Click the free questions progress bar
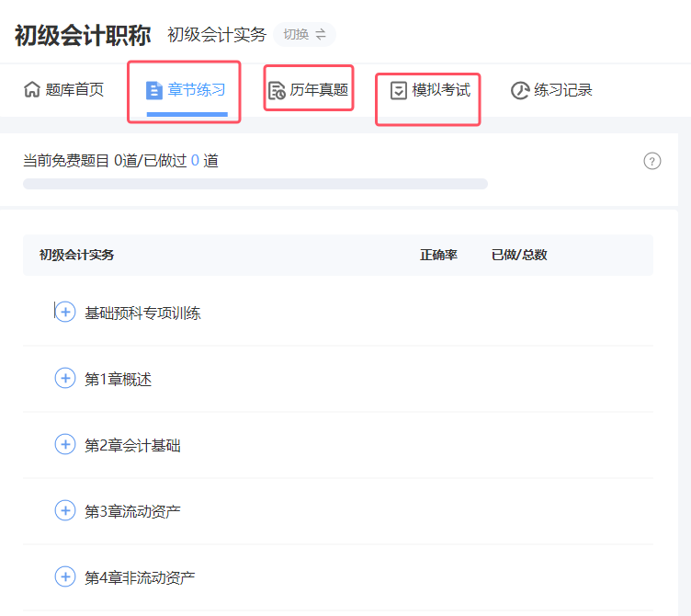691x616 pixels. pos(255,184)
